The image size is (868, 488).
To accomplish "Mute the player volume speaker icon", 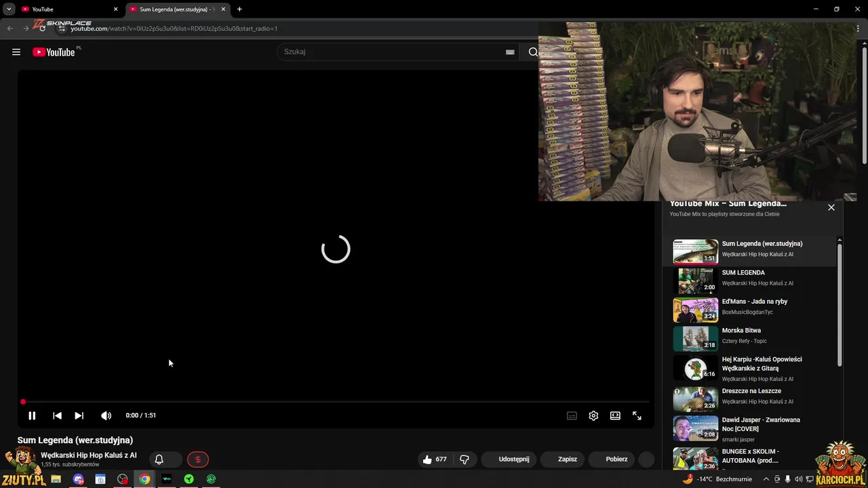I will tap(106, 415).
